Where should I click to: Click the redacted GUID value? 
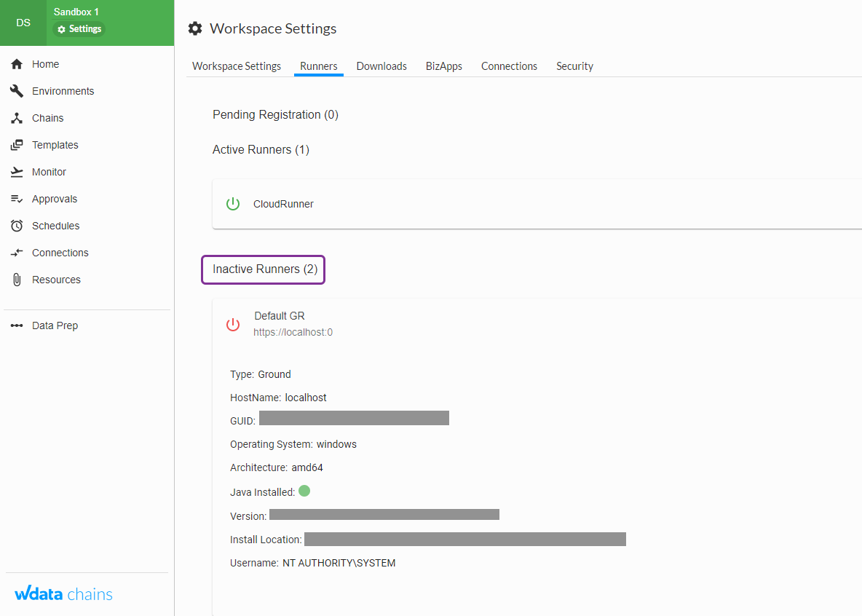[x=354, y=418]
